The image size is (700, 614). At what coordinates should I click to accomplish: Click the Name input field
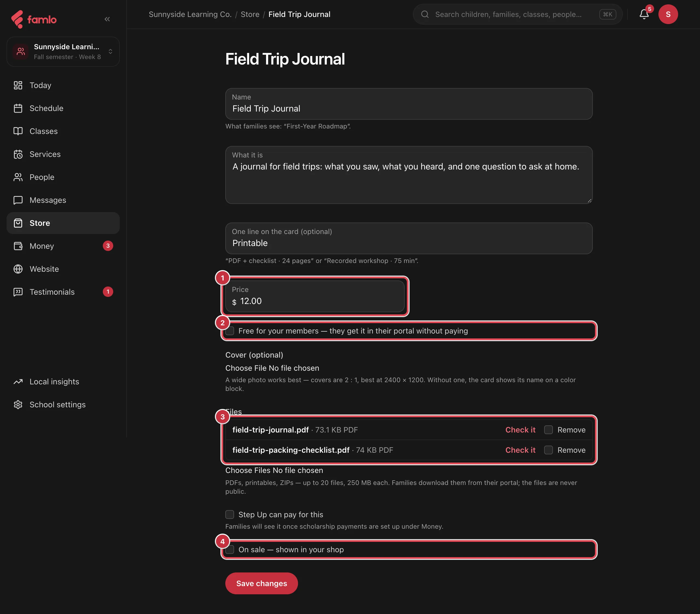[x=409, y=104]
